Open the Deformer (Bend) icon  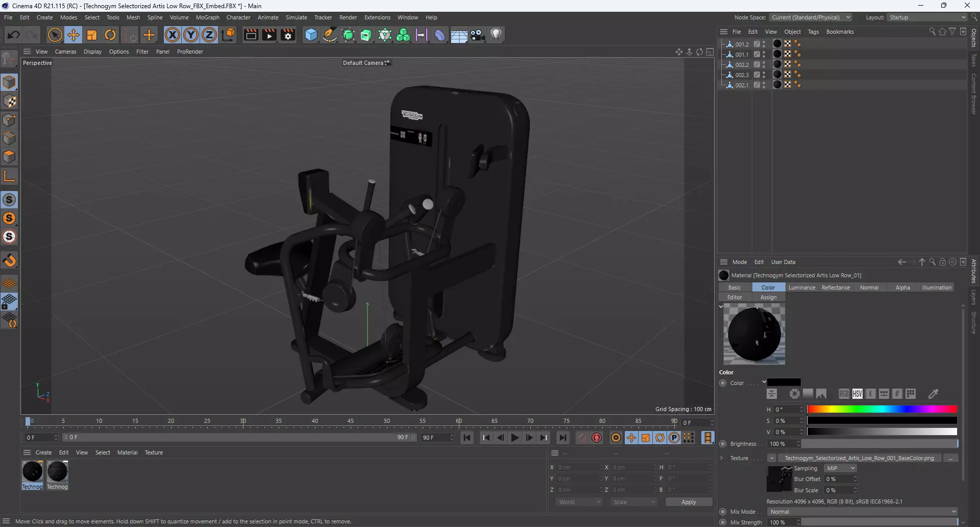439,35
